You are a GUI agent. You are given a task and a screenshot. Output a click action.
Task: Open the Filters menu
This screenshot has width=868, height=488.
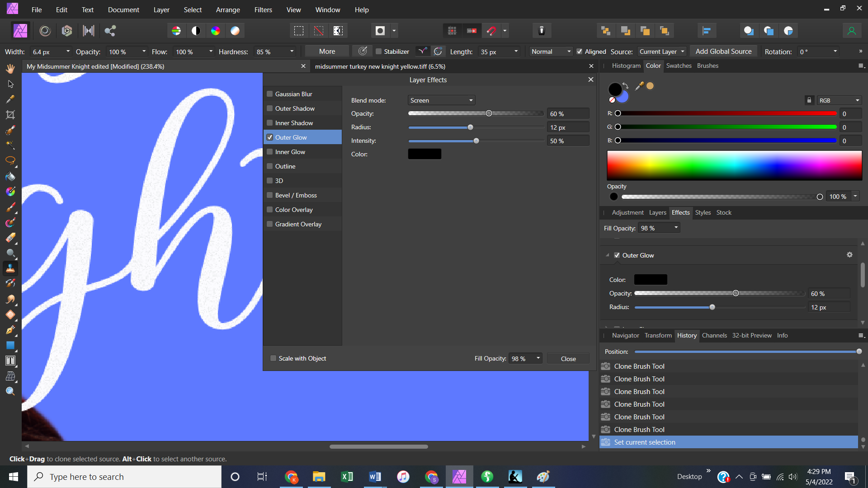tap(263, 9)
